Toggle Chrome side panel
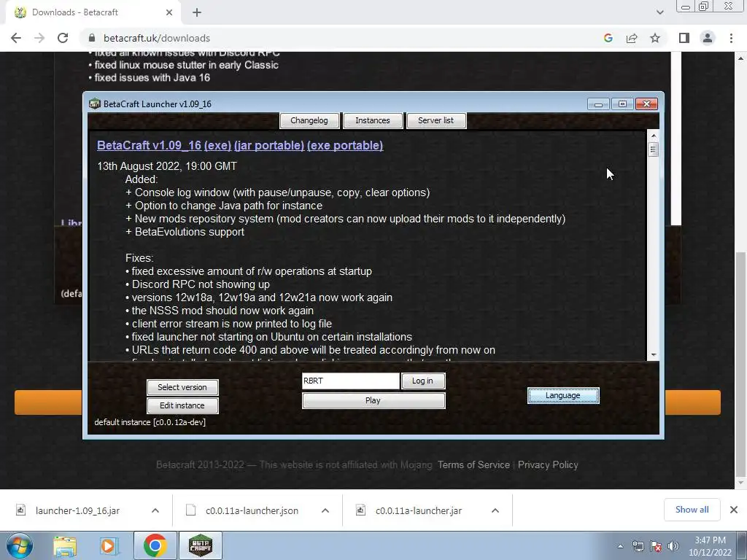 pos(684,38)
